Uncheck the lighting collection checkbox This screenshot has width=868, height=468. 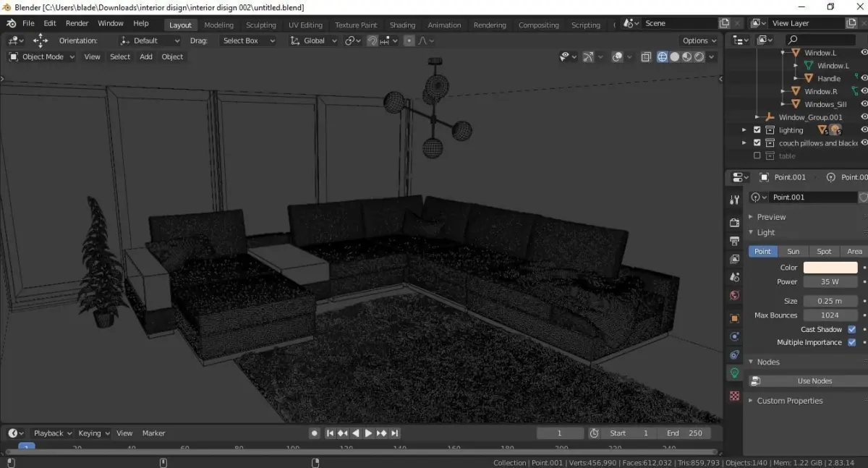(x=757, y=130)
